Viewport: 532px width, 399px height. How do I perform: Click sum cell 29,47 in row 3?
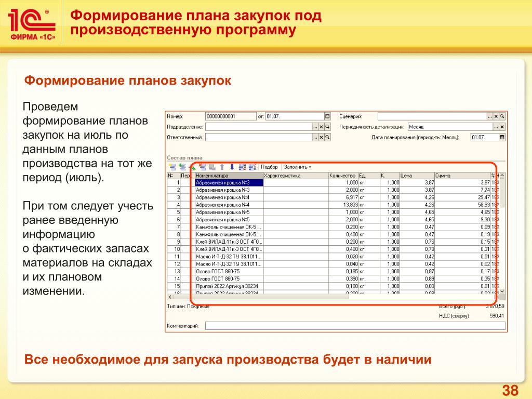(462, 197)
